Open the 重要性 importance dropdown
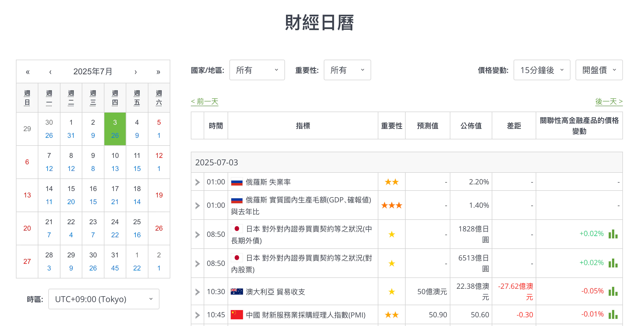This screenshot has height=326, width=644. pos(347,70)
